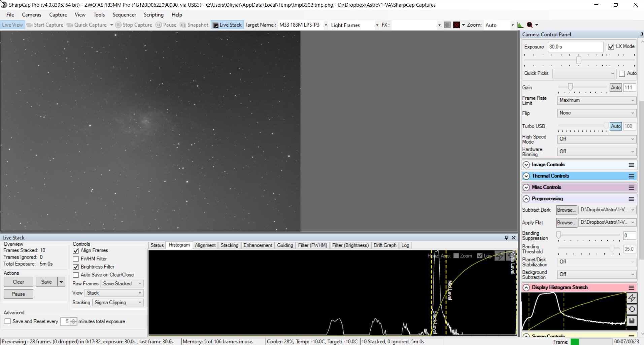Click the Exposure value field

(575, 47)
